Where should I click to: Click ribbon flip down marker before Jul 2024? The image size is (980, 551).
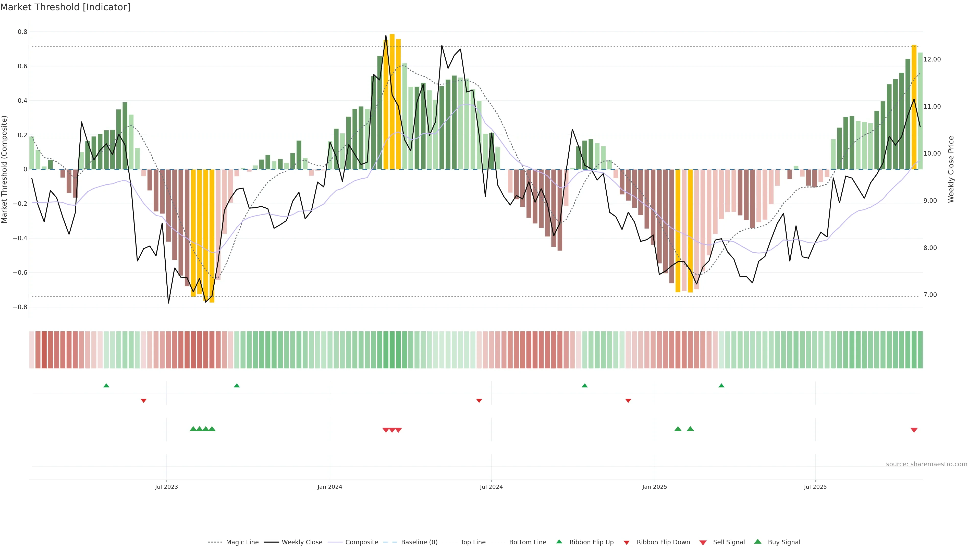pyautogui.click(x=479, y=401)
